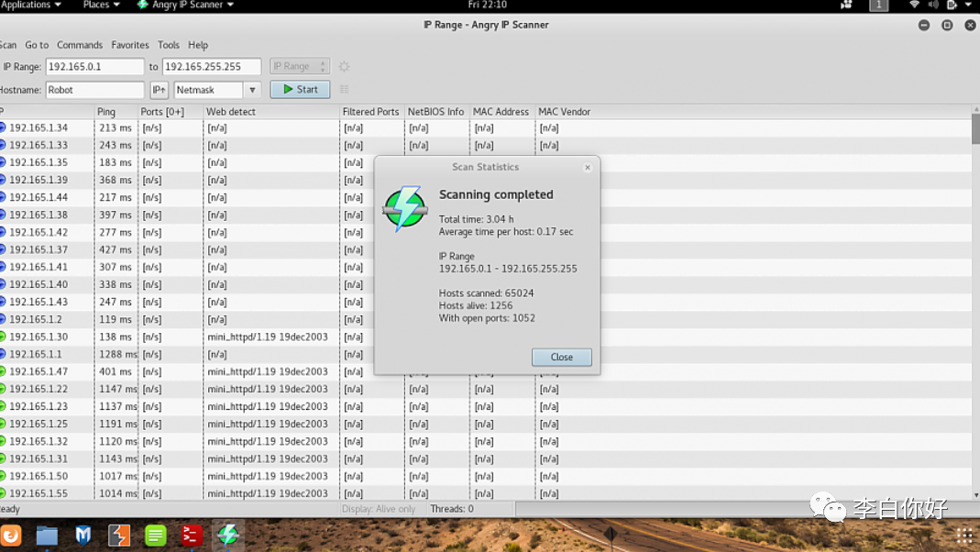Dismiss Scan Statistics using the title X

[x=588, y=168]
